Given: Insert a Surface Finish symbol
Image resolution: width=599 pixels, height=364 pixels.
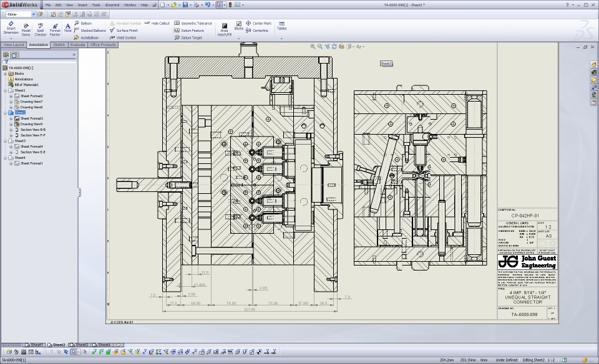Looking at the screenshot, I should coord(124,31).
